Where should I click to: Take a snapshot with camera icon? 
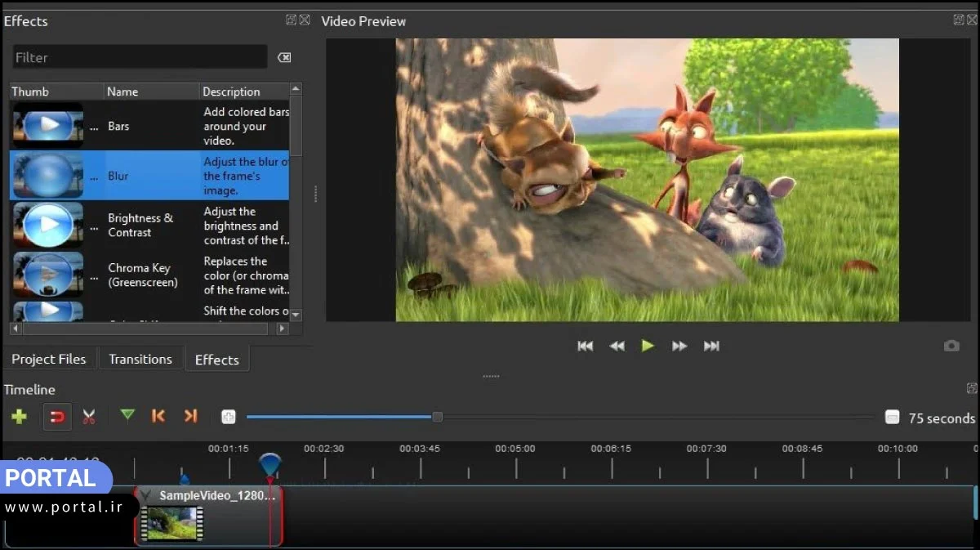951,346
